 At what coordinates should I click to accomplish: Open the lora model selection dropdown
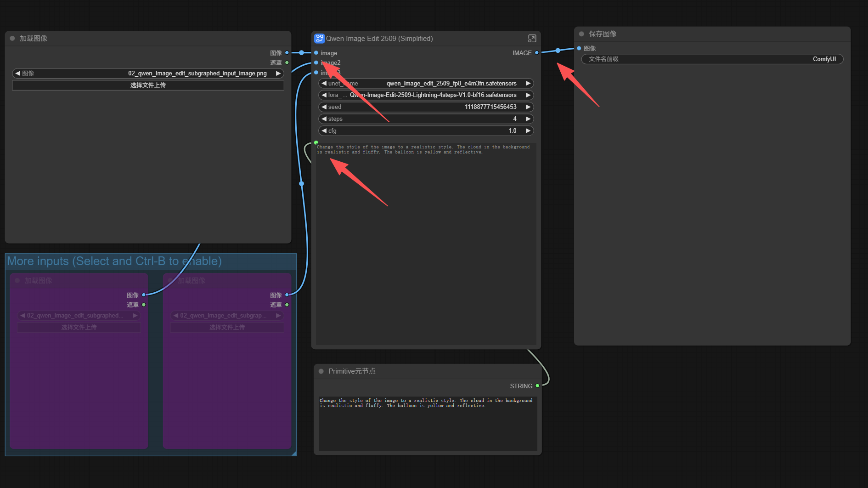(x=426, y=95)
